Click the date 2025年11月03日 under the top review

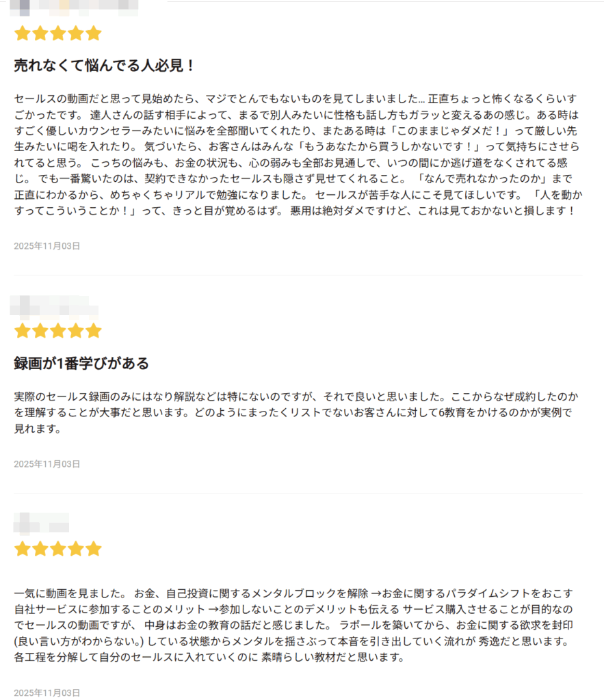click(x=47, y=246)
